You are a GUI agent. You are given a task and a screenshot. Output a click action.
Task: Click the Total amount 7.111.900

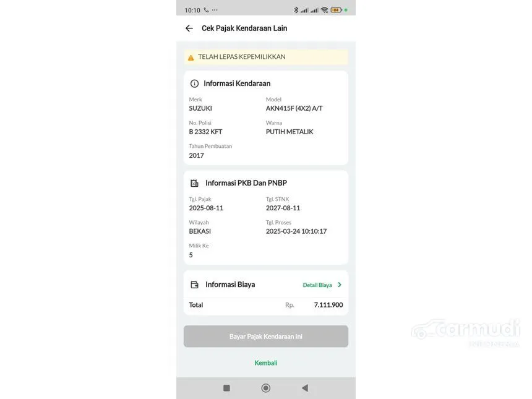(328, 305)
